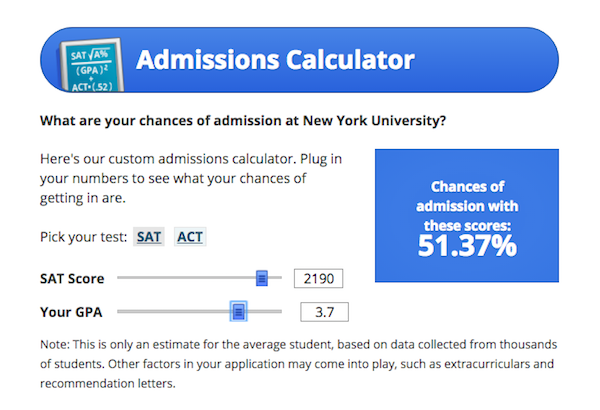Click the SAT Score slider track left end
This screenshot has width=600, height=410.
(x=119, y=278)
